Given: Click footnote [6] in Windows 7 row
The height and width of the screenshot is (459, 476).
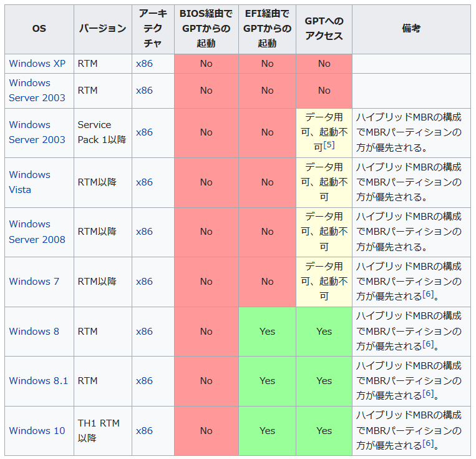Looking at the screenshot, I should click(x=428, y=295).
